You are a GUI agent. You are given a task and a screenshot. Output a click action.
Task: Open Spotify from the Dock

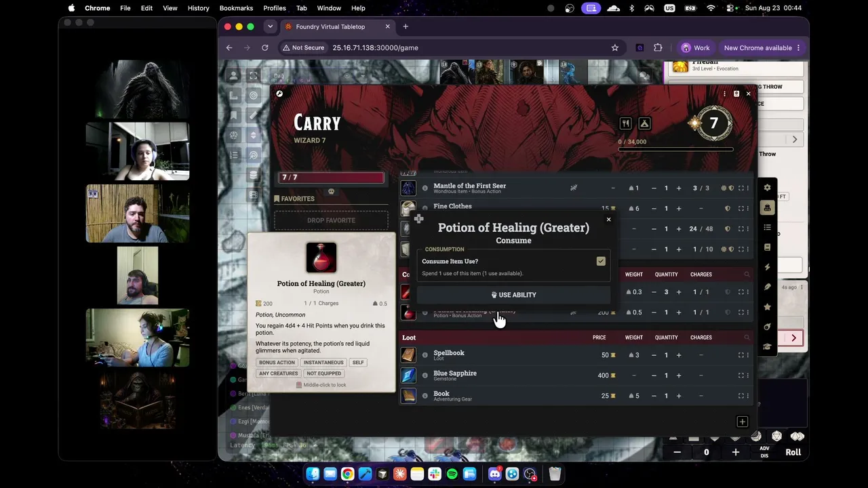tap(452, 474)
